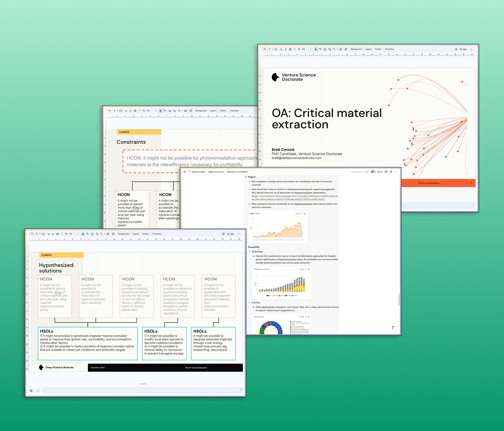Open the three-dot more options menu in the document header
This screenshot has height=431, width=504.
click(x=396, y=172)
